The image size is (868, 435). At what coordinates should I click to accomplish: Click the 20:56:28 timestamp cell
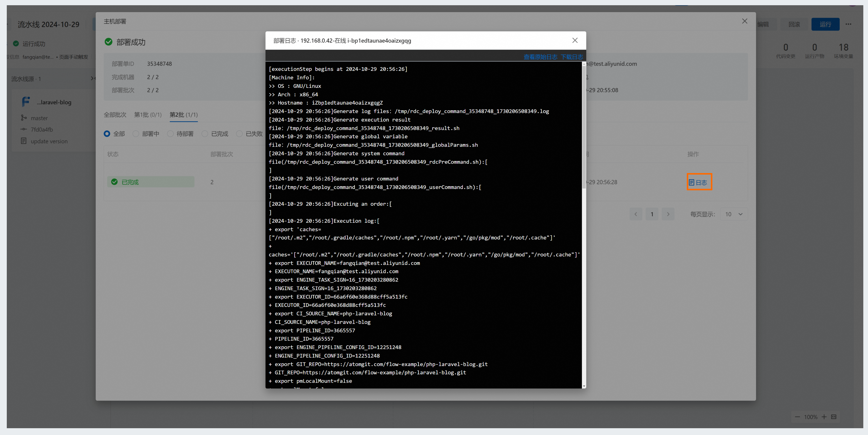click(602, 182)
